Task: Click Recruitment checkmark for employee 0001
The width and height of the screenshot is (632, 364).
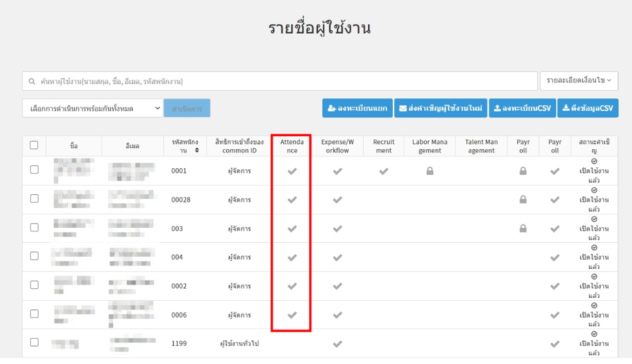Action: (x=383, y=171)
